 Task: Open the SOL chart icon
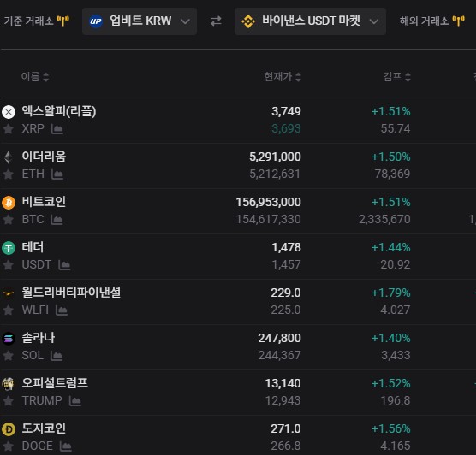point(57,356)
